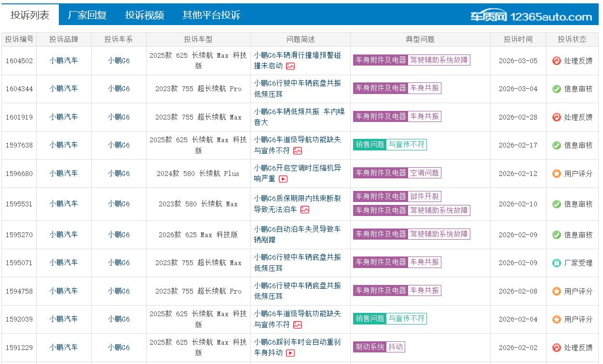Click 车身附件及电器 tag in row 1595270
The height and width of the screenshot is (364, 603).
(x=381, y=234)
